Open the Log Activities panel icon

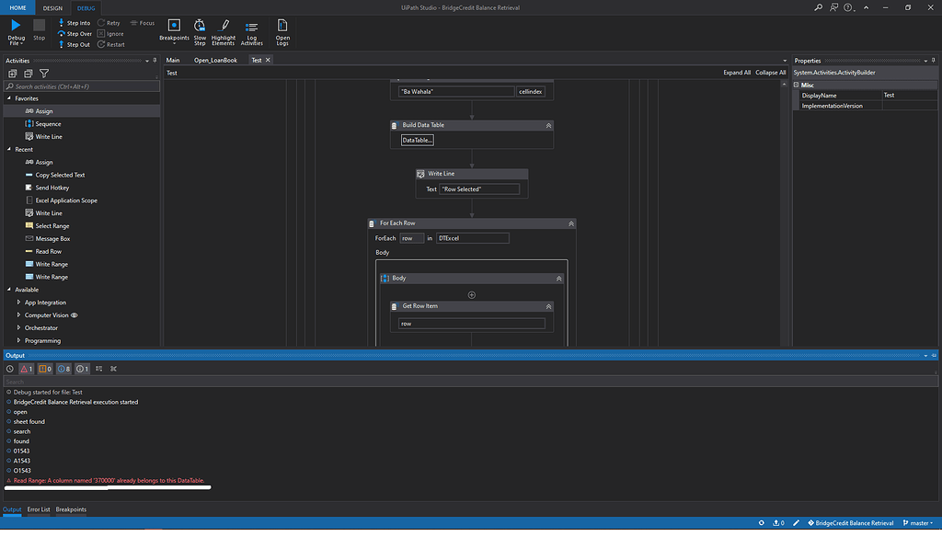[x=251, y=27]
